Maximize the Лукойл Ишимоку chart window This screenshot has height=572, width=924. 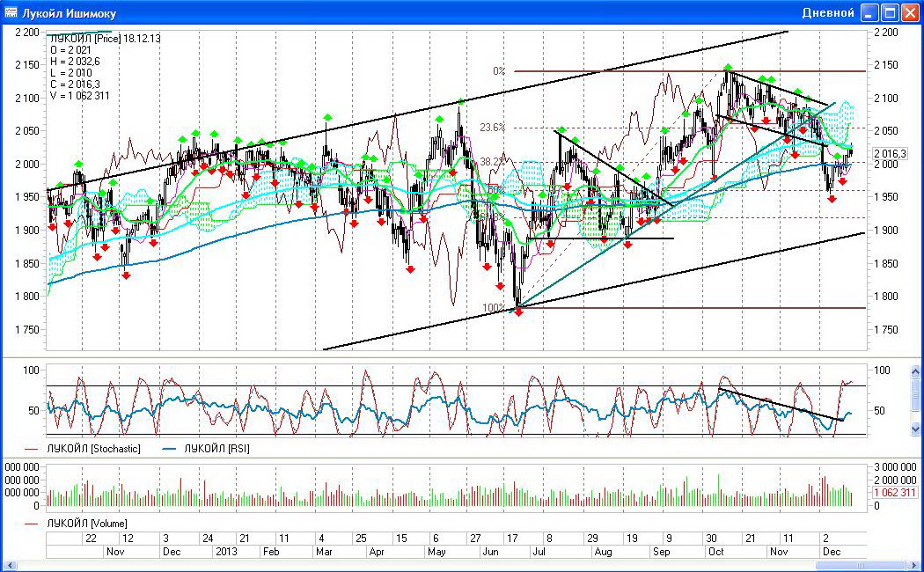[891, 12]
